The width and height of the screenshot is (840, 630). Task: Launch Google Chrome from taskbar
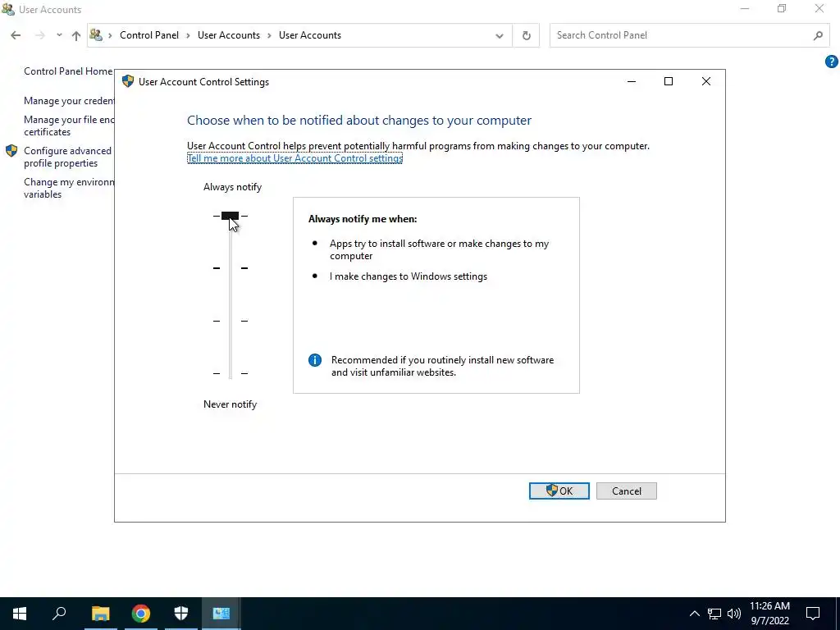point(141,614)
